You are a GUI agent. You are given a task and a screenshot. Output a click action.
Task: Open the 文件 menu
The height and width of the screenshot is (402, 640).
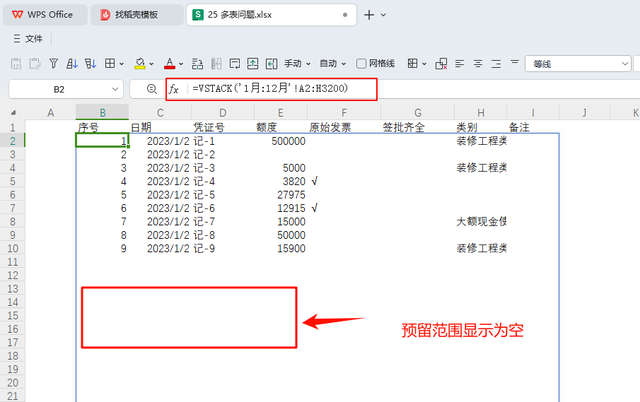point(28,39)
